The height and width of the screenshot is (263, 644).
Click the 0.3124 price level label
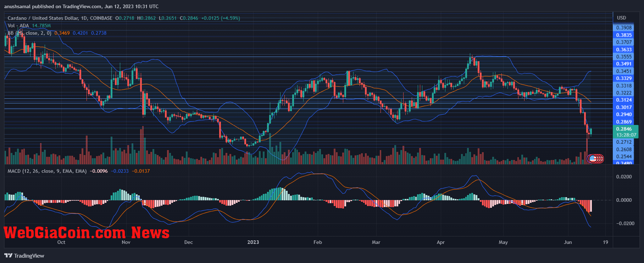coord(624,100)
